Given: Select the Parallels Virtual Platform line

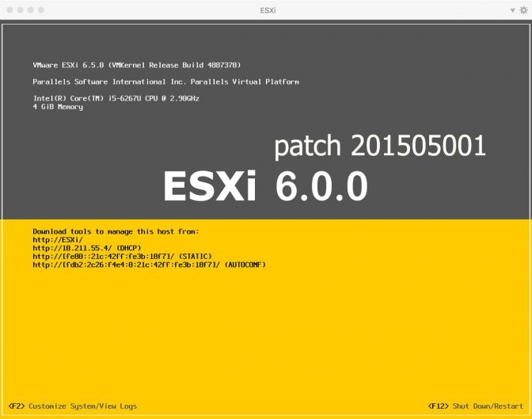Looking at the screenshot, I should click(x=166, y=82).
